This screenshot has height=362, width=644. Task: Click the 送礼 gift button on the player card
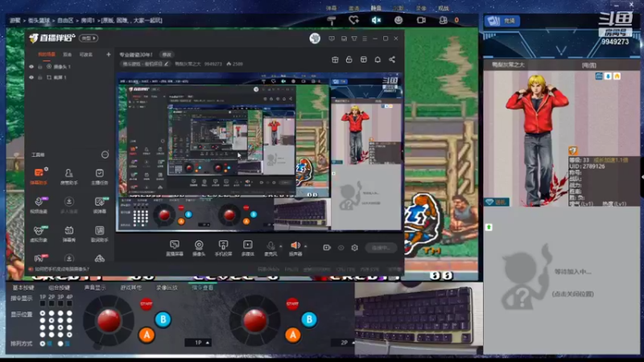coord(497,202)
